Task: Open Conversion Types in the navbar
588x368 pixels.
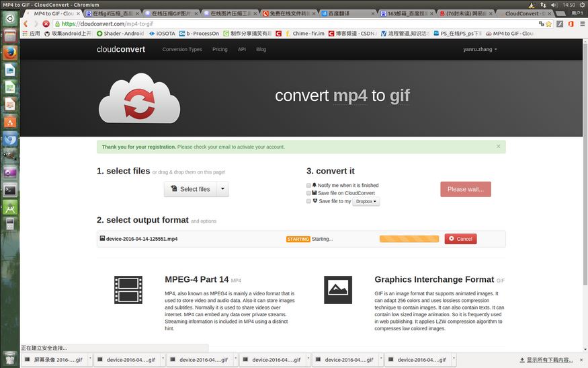Action: (x=182, y=49)
